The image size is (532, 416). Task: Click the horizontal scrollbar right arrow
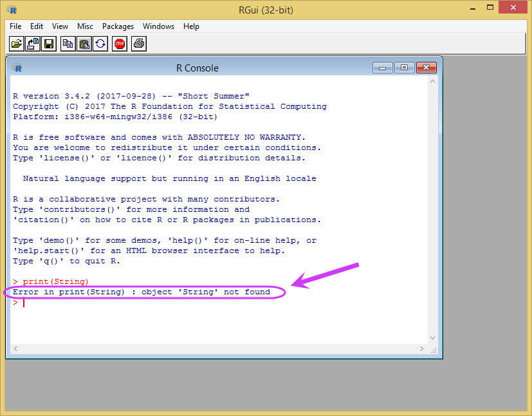[x=422, y=349]
